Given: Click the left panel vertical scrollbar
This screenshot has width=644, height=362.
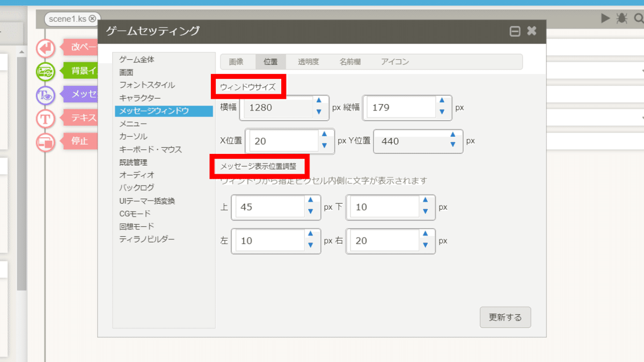Looking at the screenshot, I should pyautogui.click(x=21, y=174).
